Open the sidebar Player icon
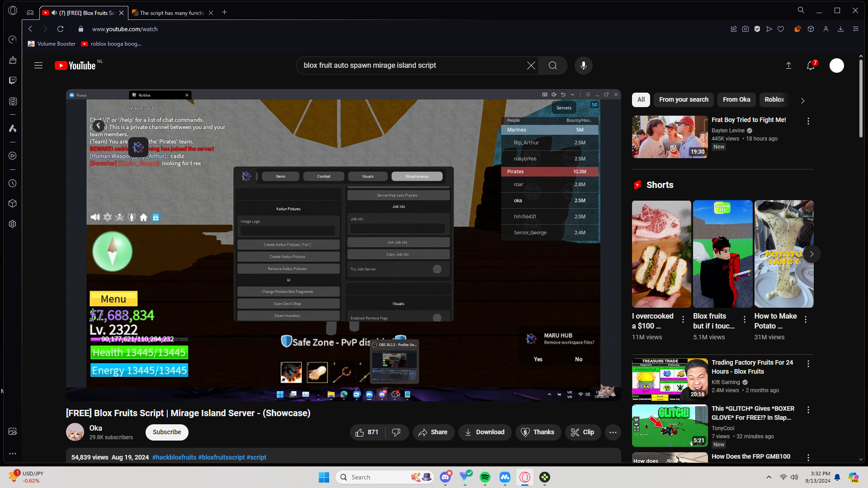The height and width of the screenshot is (488, 868). [x=13, y=156]
